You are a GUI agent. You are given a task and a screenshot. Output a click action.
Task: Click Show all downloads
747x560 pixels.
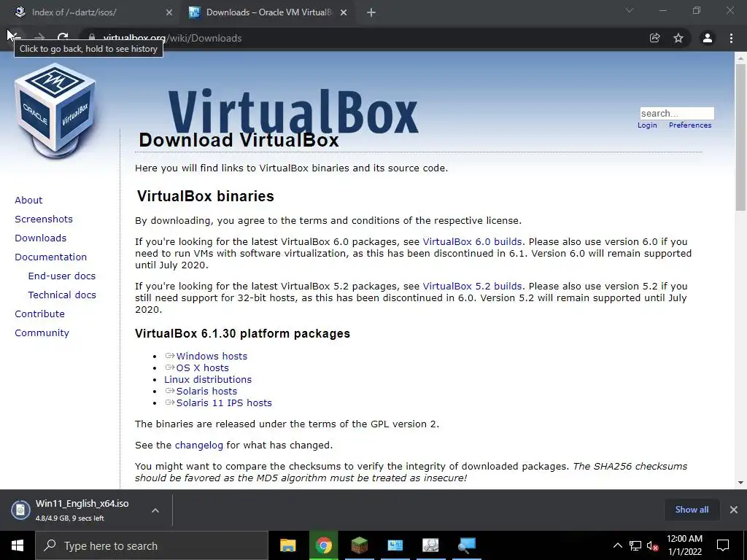point(692,510)
